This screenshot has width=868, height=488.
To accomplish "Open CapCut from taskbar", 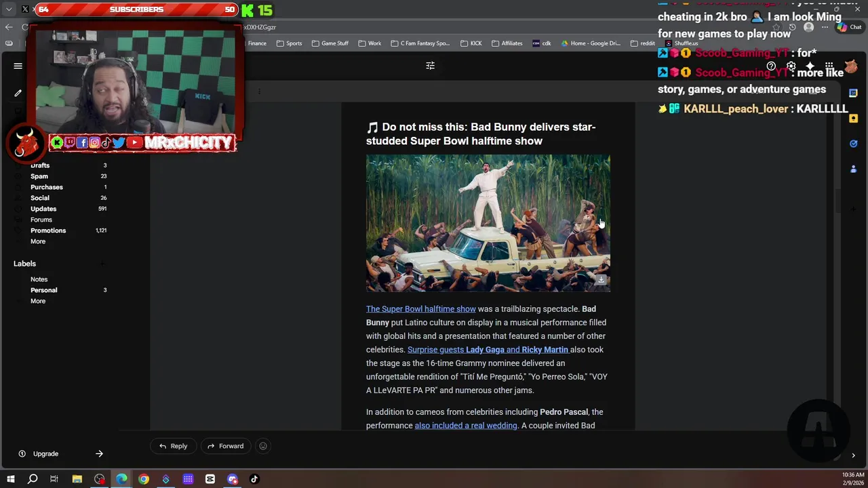I will pyautogui.click(x=210, y=479).
